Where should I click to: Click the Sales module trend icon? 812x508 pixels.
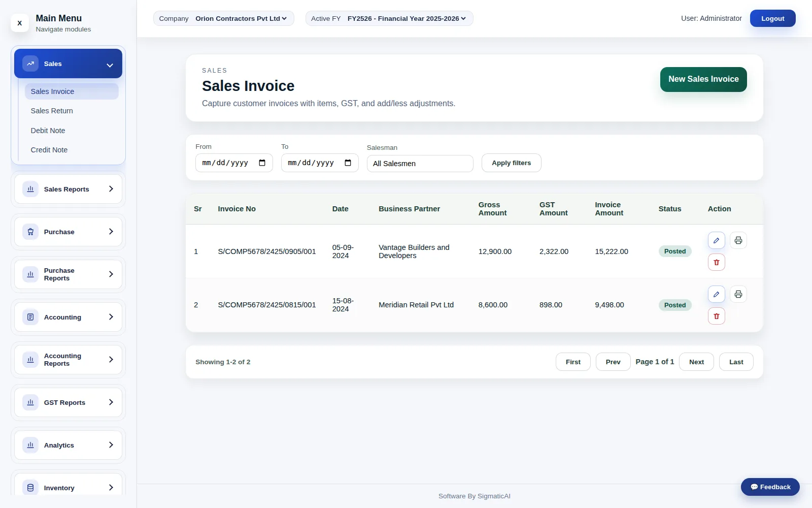30,63
